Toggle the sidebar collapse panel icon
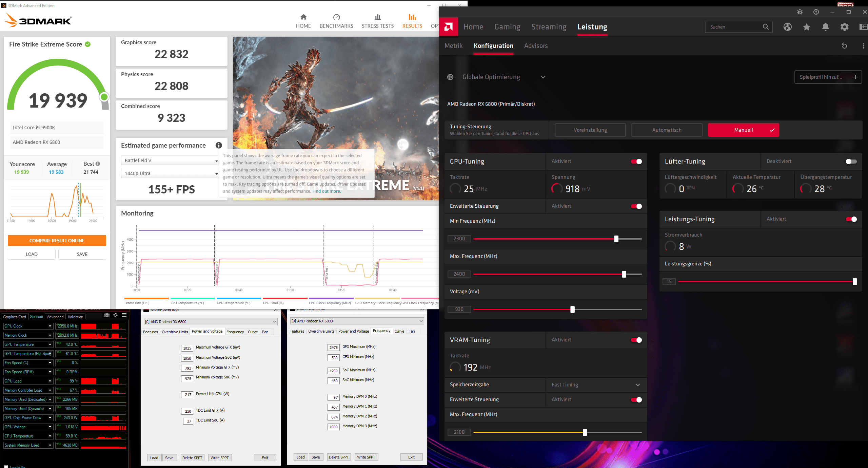 (x=864, y=27)
